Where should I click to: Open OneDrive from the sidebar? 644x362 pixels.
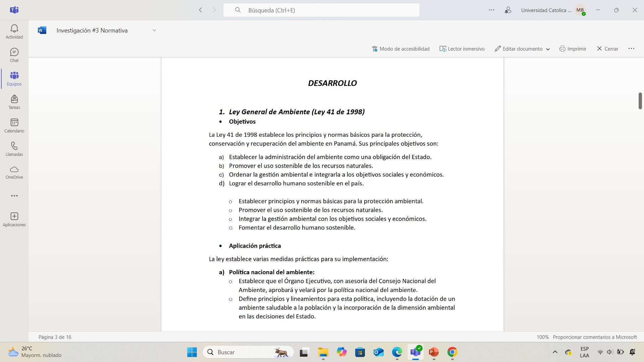point(14,172)
